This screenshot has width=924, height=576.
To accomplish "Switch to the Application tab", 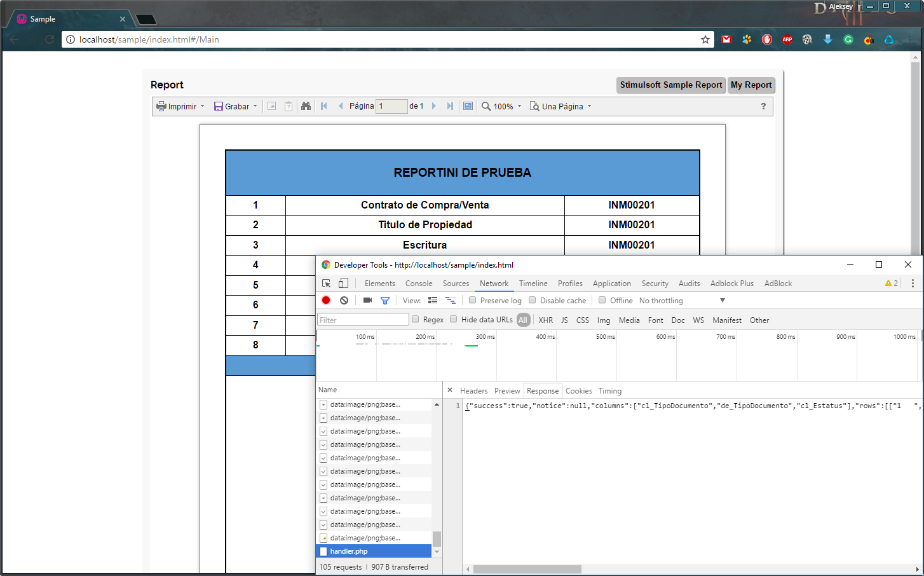I will pyautogui.click(x=612, y=284).
